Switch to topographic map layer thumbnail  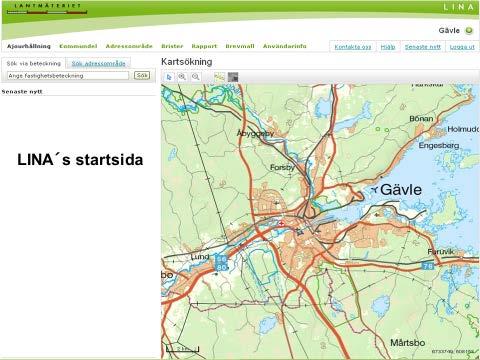(219, 77)
